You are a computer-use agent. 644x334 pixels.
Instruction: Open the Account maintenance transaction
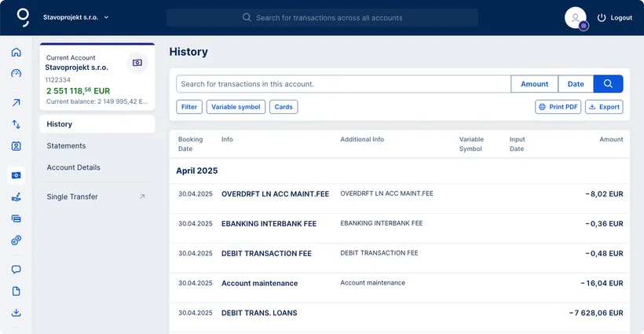pyautogui.click(x=400, y=288)
